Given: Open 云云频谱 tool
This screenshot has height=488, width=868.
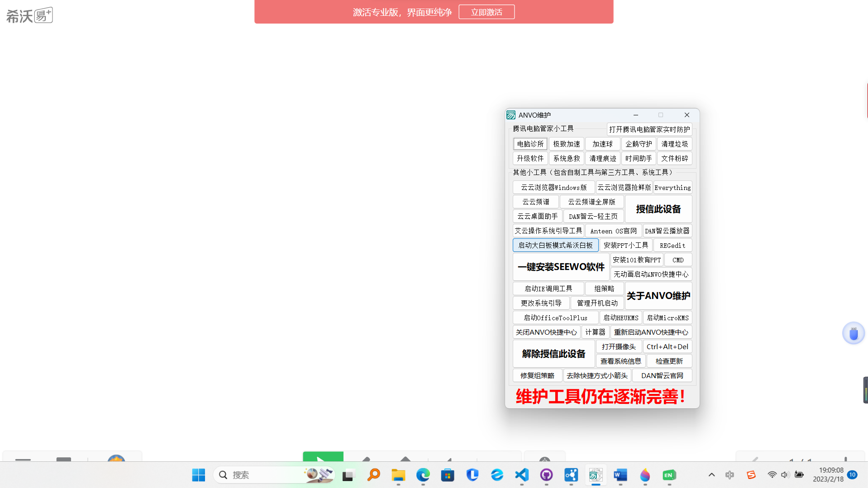Looking at the screenshot, I should [536, 202].
